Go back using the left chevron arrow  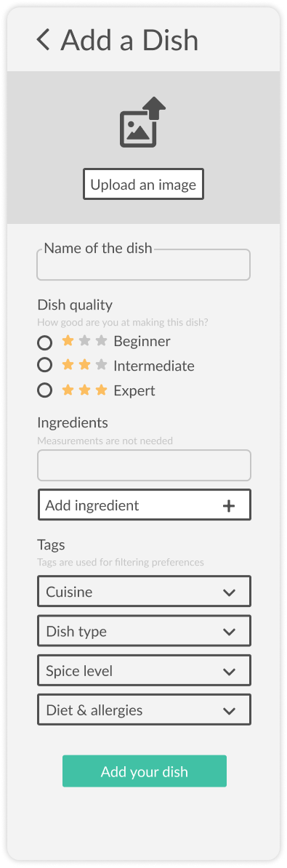(43, 40)
